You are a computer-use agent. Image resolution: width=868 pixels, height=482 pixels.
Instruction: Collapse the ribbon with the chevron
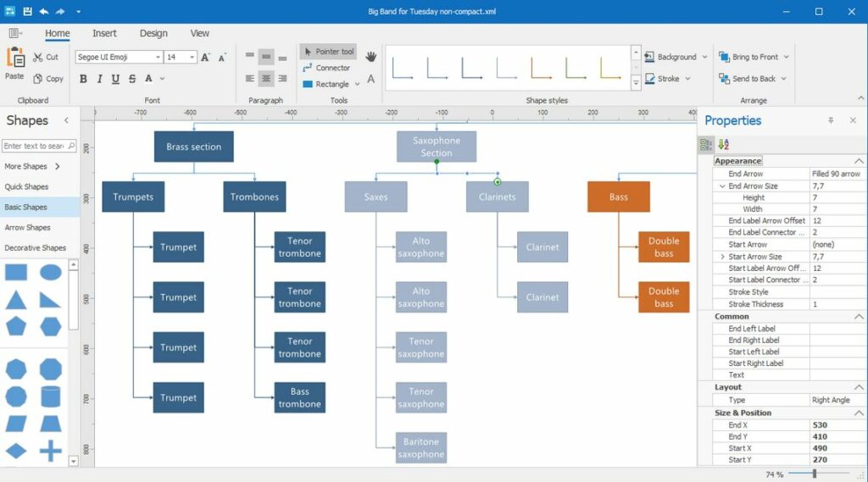coord(860,98)
